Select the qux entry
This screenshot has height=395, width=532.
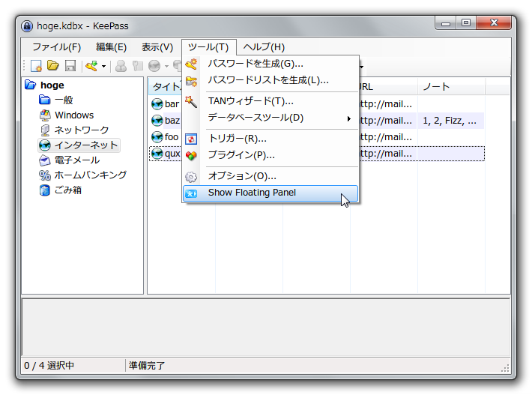[x=172, y=154]
